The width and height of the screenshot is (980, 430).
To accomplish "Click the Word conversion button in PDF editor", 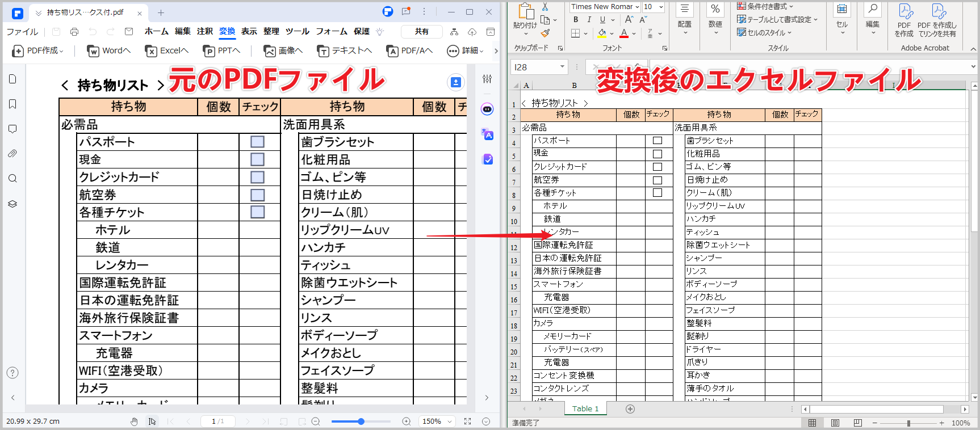I will coord(109,51).
